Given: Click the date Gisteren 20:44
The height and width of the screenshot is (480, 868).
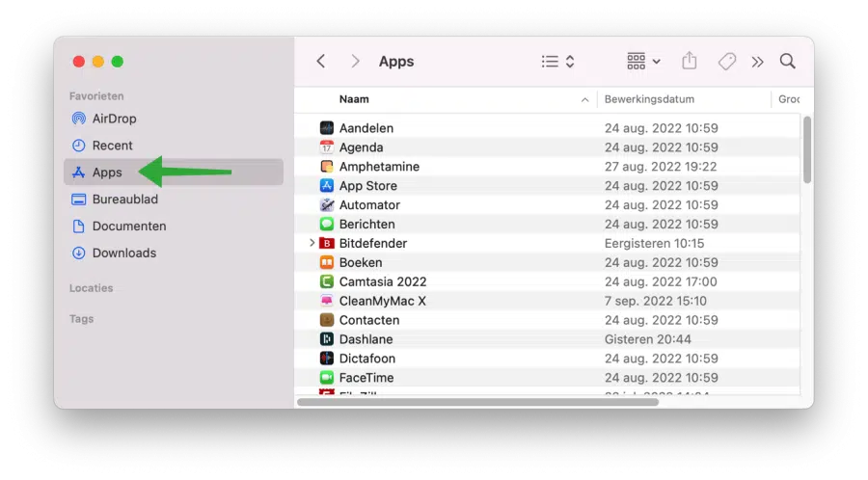Looking at the screenshot, I should (647, 339).
